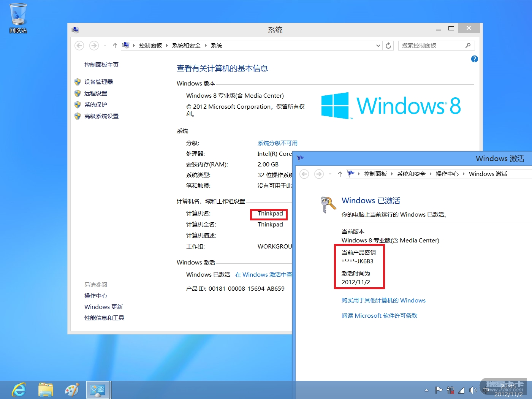Open the Recycle Bin desktop icon

(18, 18)
